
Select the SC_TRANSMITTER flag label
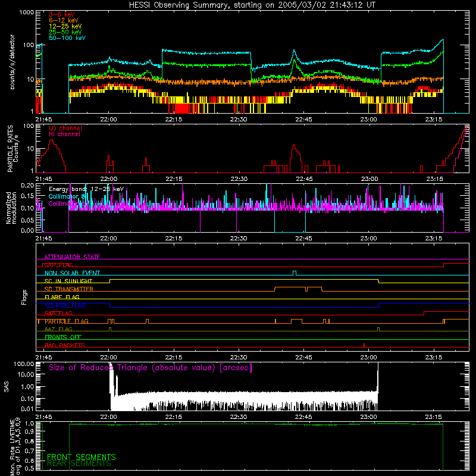pos(69,289)
